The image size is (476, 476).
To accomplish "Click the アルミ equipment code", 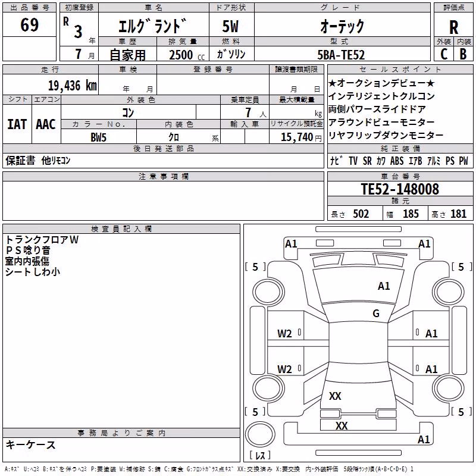I will (x=434, y=161).
